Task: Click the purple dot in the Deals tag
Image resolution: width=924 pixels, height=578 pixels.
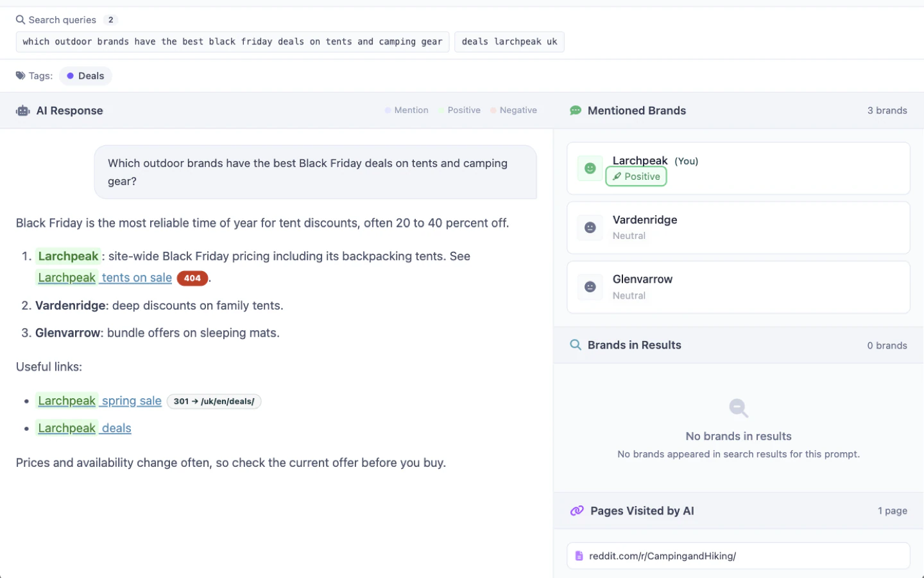Action: 70,76
